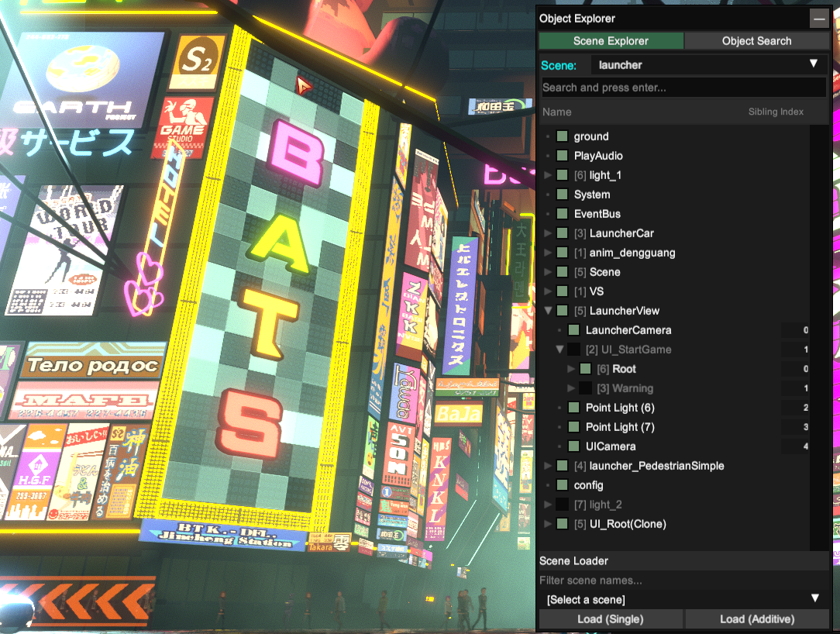840x634 pixels.
Task: Switch to the Scene Explorer tab
Action: (611, 41)
